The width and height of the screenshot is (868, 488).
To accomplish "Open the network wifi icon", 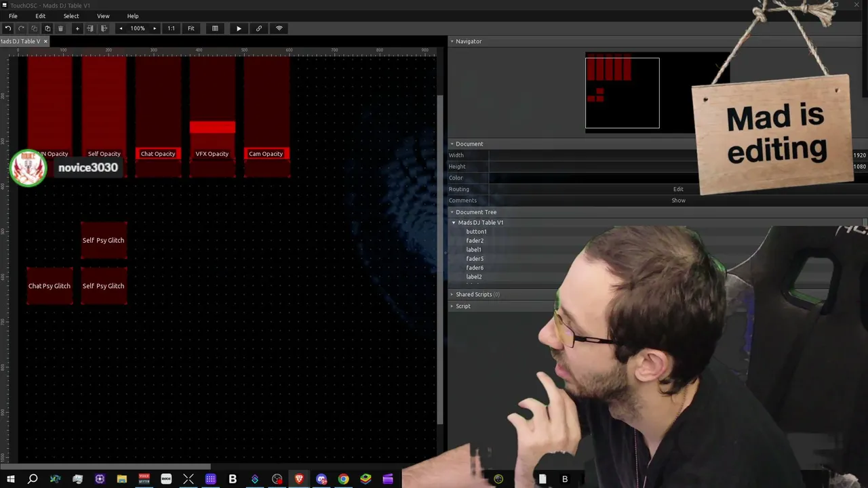I will click(279, 28).
